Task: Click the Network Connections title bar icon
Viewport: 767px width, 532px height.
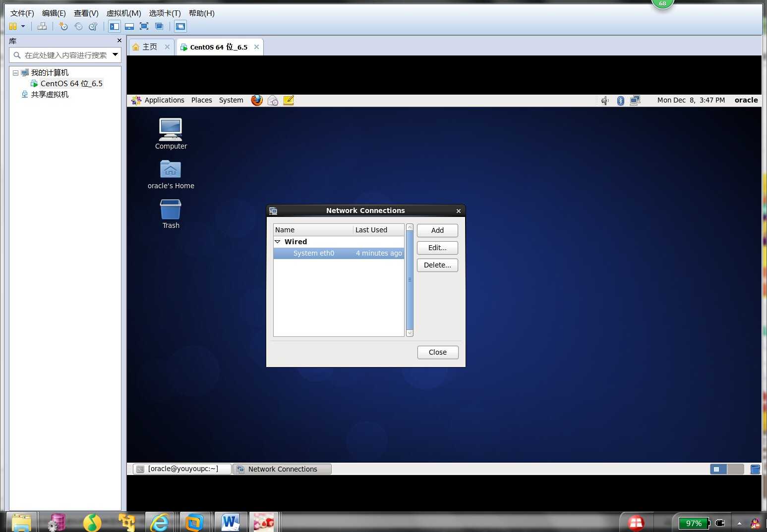Action: pyautogui.click(x=273, y=211)
